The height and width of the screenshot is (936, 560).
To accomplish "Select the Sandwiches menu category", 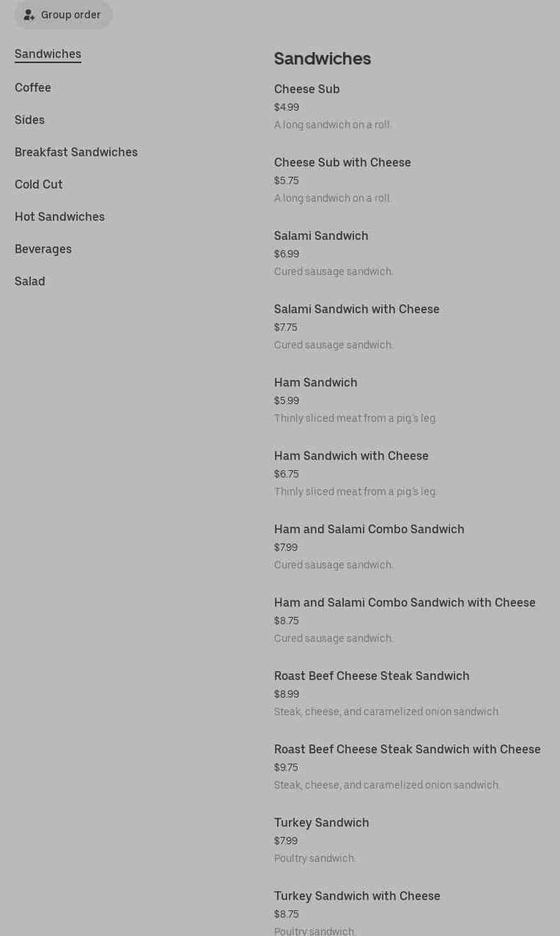I will coord(48,54).
